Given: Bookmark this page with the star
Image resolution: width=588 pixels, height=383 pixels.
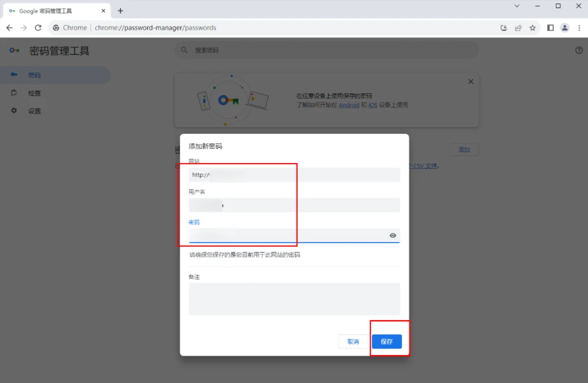Looking at the screenshot, I should pyautogui.click(x=533, y=28).
